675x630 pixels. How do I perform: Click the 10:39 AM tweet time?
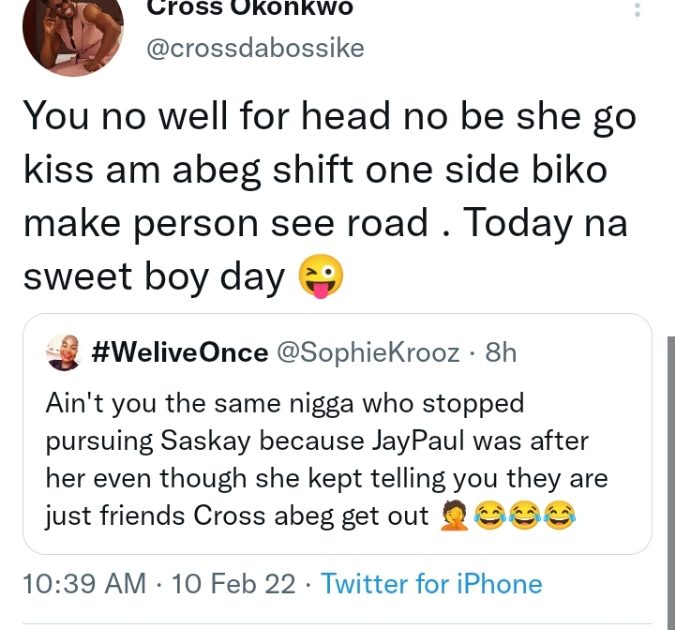83,584
